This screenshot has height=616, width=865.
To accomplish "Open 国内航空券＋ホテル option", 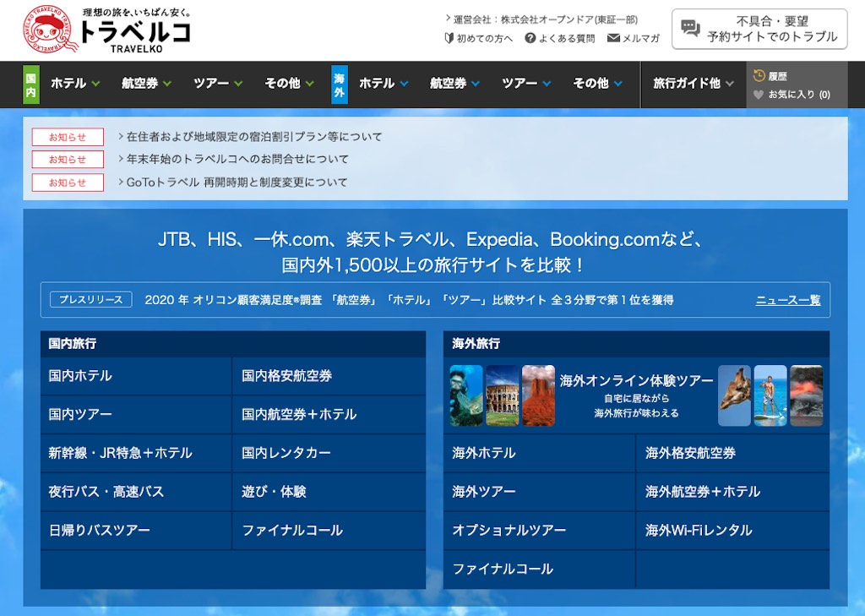I will [329, 415].
